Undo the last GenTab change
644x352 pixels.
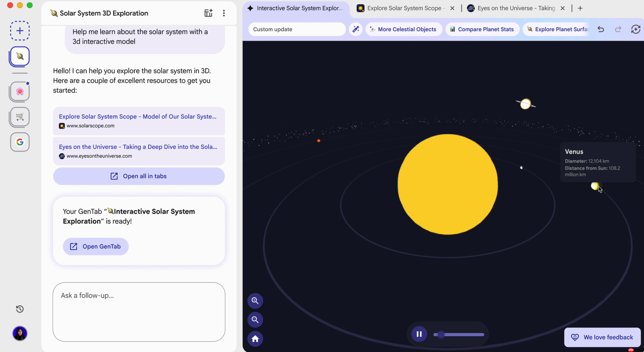pyautogui.click(x=601, y=29)
